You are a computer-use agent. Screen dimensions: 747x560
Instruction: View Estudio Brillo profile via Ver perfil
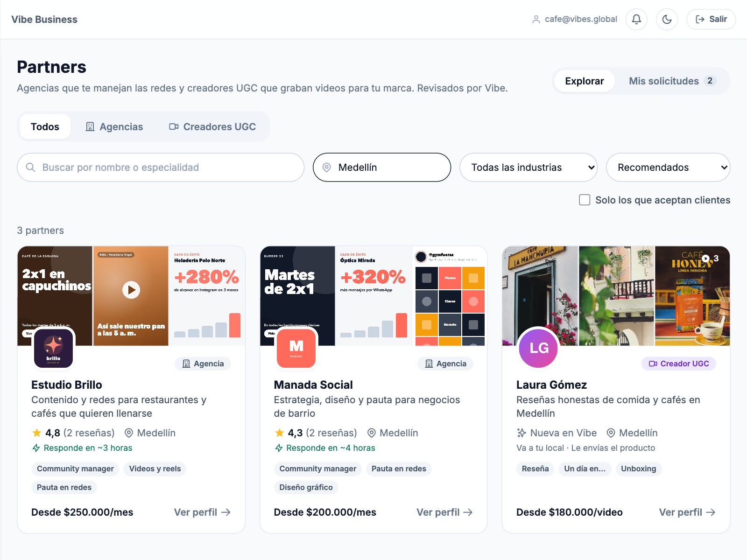point(202,512)
